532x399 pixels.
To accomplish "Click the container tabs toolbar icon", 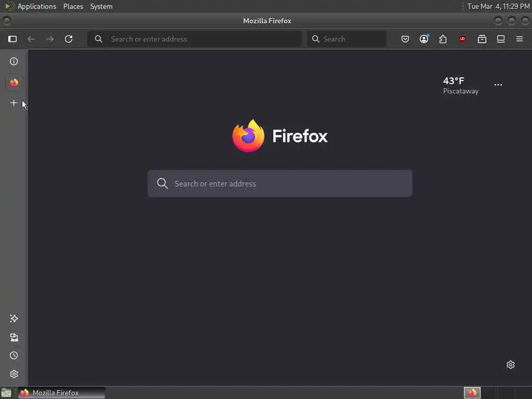I will (482, 39).
